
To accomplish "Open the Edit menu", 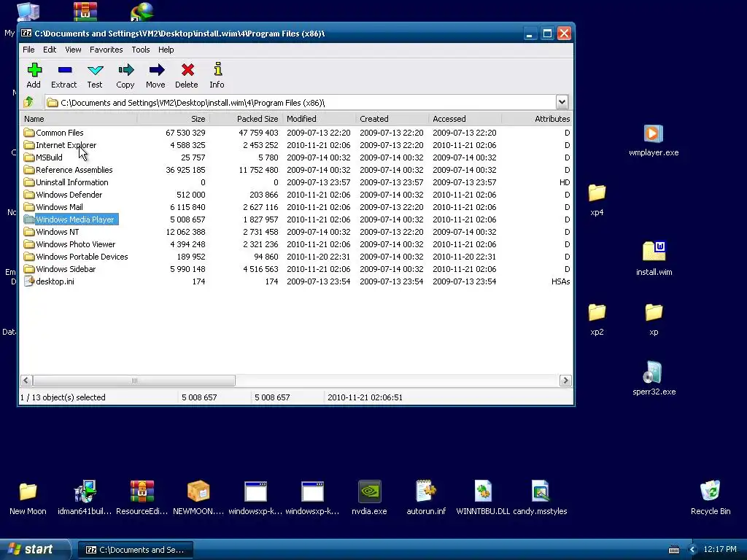I will click(x=50, y=50).
